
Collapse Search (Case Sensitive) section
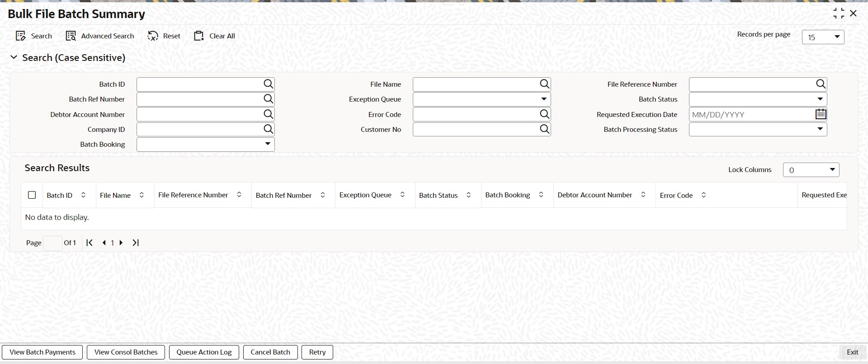(14, 57)
